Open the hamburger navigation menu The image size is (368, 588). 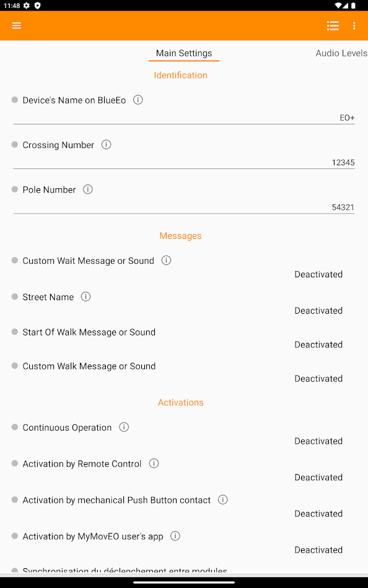(x=17, y=25)
